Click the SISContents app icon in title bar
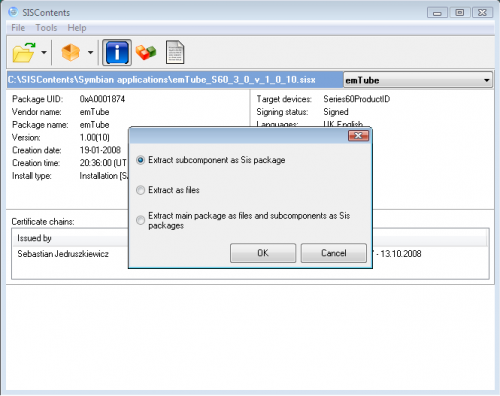Viewport: 500px width, 396px height. click(x=13, y=12)
